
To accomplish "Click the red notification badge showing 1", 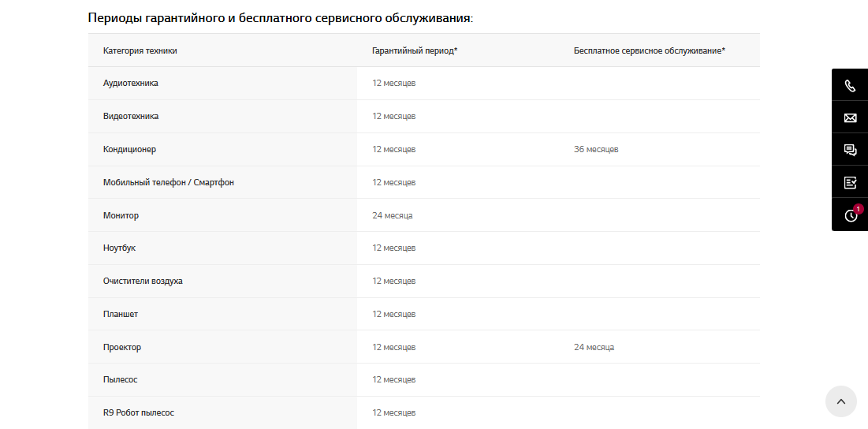I will pyautogui.click(x=858, y=209).
